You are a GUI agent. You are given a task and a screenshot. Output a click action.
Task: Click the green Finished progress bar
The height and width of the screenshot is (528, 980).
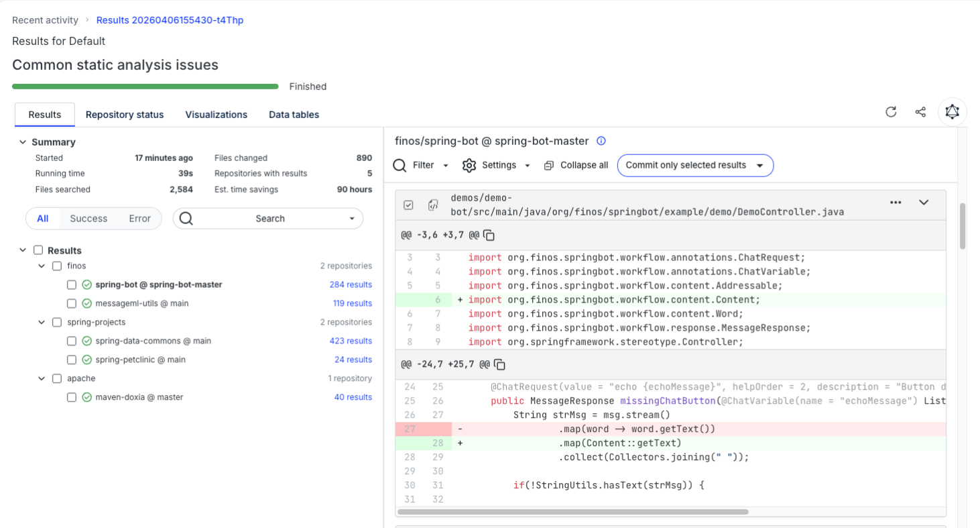click(x=145, y=87)
